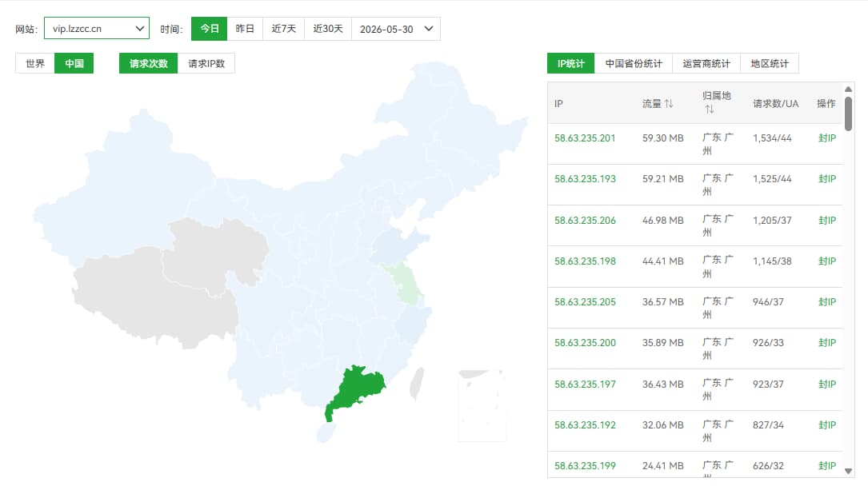Open the date picker showing 2026-05-30
The height and width of the screenshot is (502, 868).
[x=396, y=29]
